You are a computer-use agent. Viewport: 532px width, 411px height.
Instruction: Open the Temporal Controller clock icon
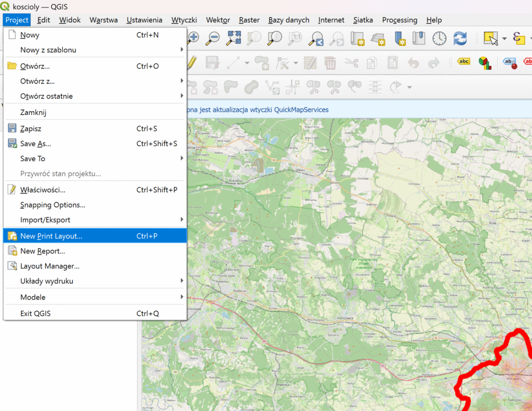440,38
